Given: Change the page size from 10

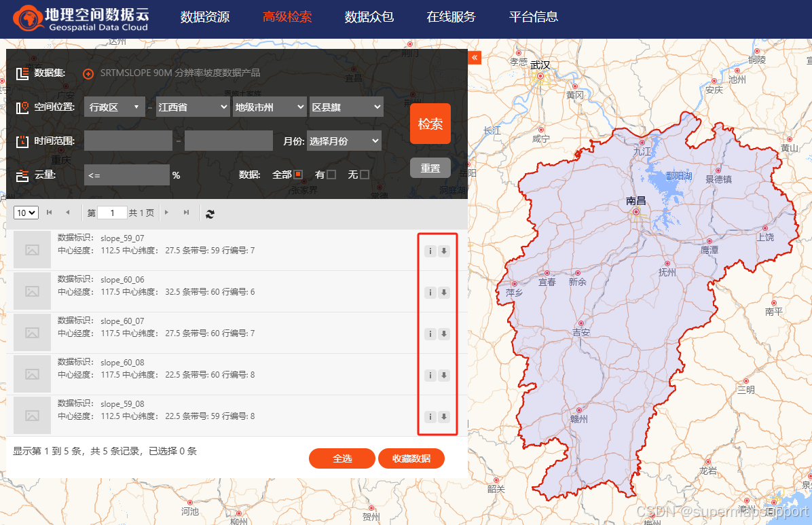Looking at the screenshot, I should [x=25, y=213].
